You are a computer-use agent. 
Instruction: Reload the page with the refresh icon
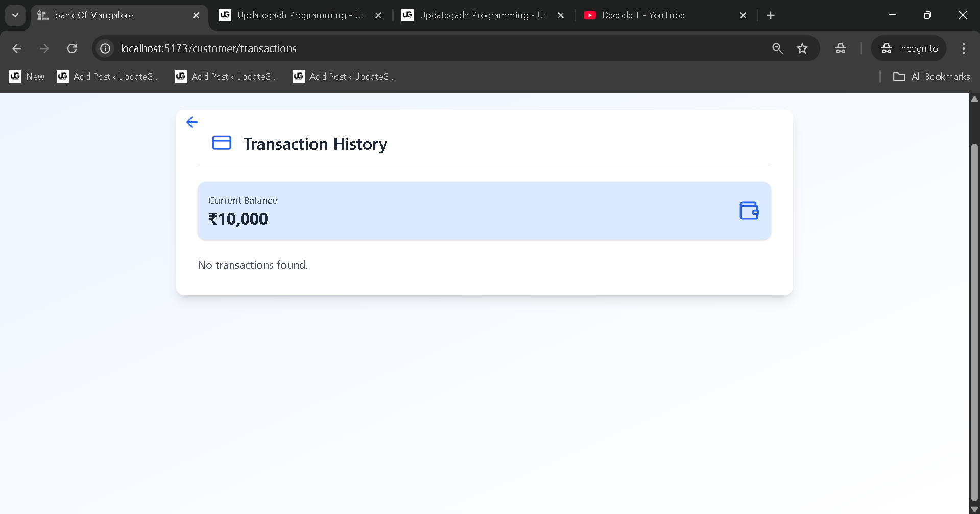point(72,48)
